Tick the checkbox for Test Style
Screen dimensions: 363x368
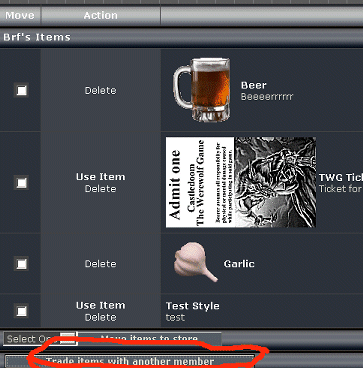click(21, 311)
